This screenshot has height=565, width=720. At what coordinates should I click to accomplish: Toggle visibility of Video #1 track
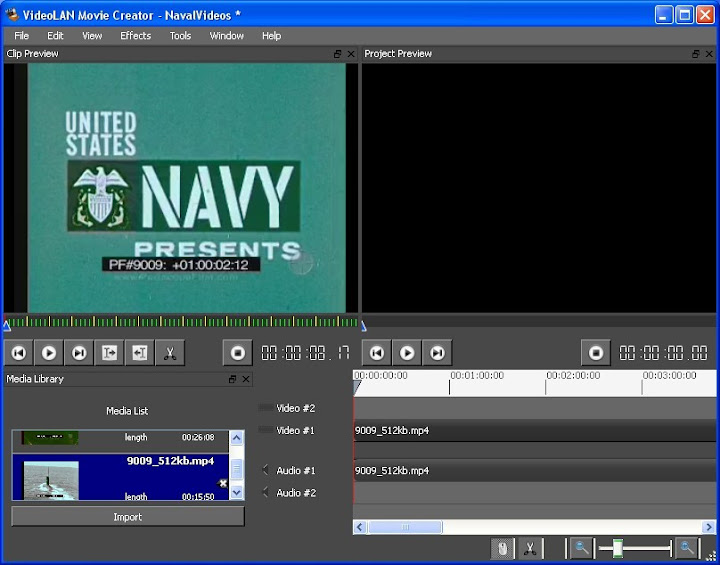[265, 430]
